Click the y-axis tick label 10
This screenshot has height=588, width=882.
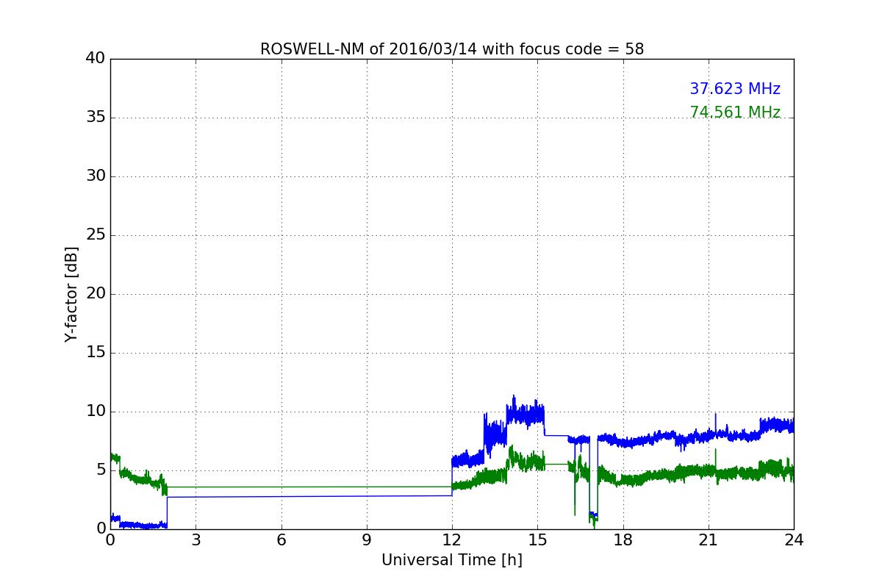click(96, 412)
